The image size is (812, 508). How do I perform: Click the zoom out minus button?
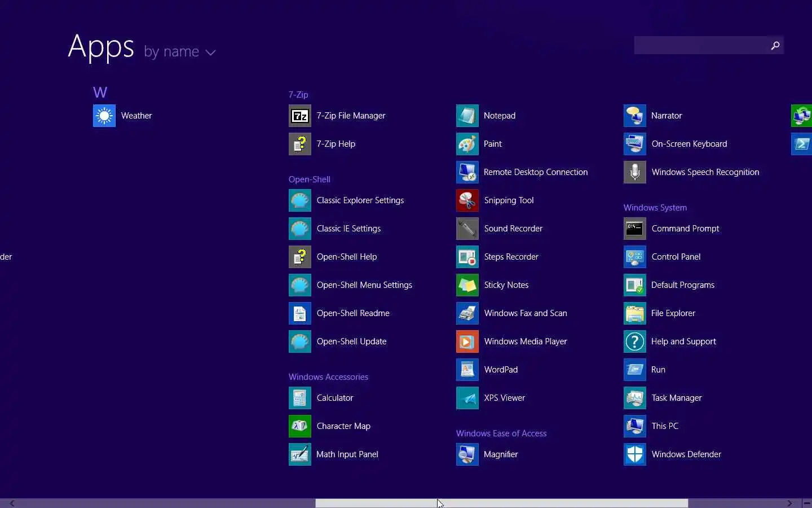807,503
